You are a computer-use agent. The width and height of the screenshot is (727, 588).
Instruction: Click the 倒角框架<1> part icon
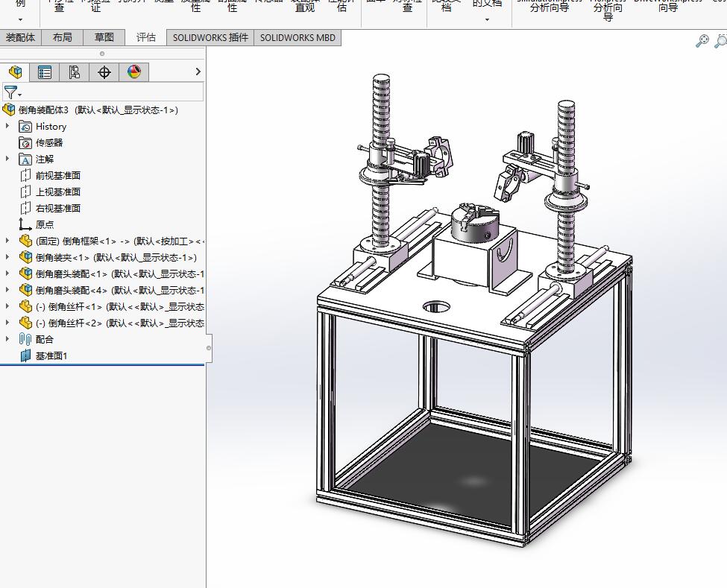tap(25, 241)
